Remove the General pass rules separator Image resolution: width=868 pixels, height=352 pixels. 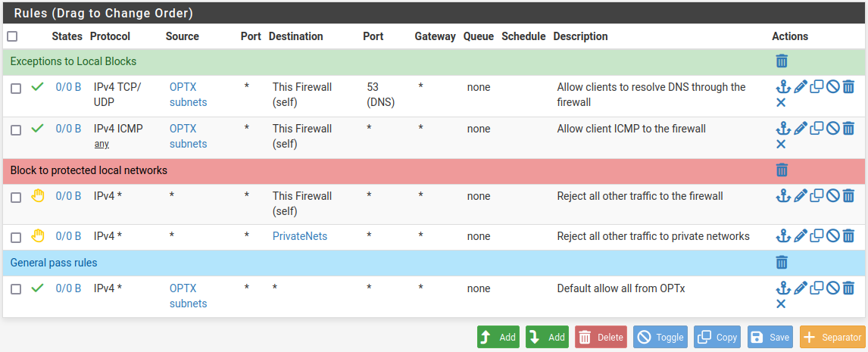[x=782, y=263]
